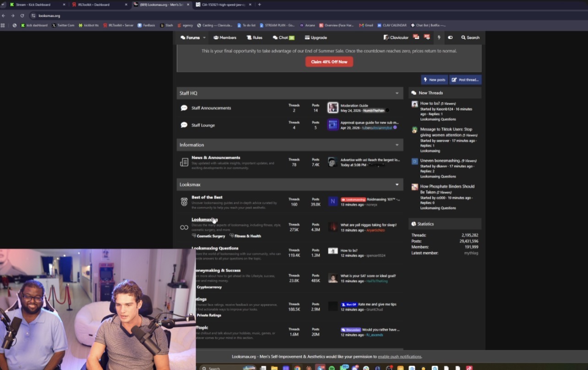This screenshot has width=588, height=370.
Task: Click the New posts button
Action: point(434,80)
